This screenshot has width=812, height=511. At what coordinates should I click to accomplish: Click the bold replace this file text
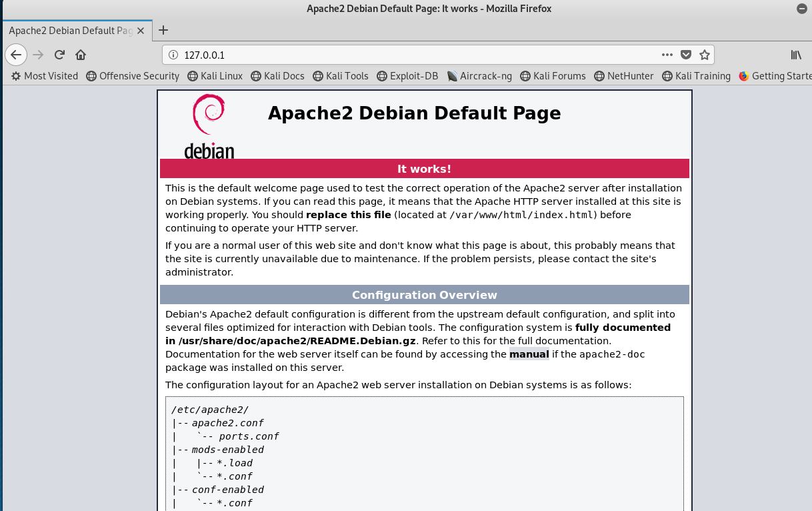348,215
